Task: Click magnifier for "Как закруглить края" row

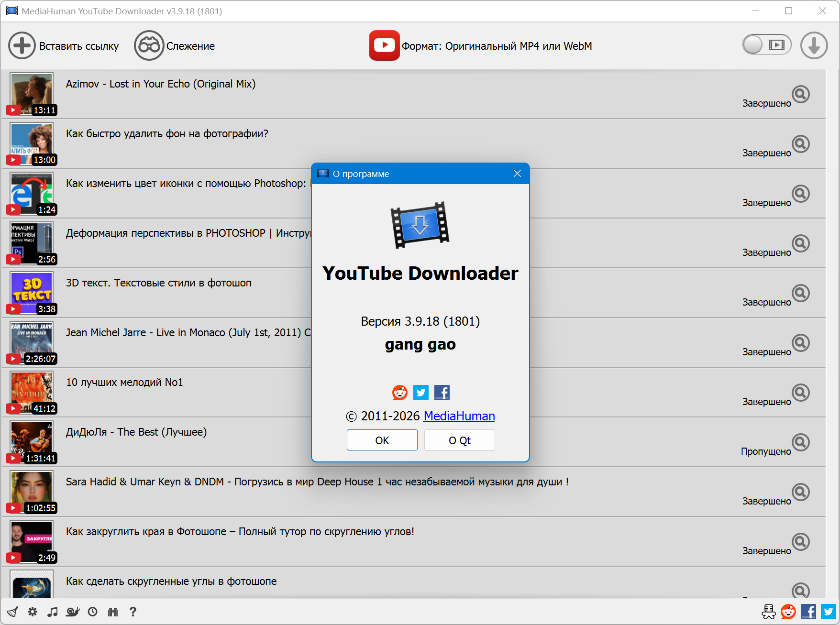Action: click(x=800, y=542)
